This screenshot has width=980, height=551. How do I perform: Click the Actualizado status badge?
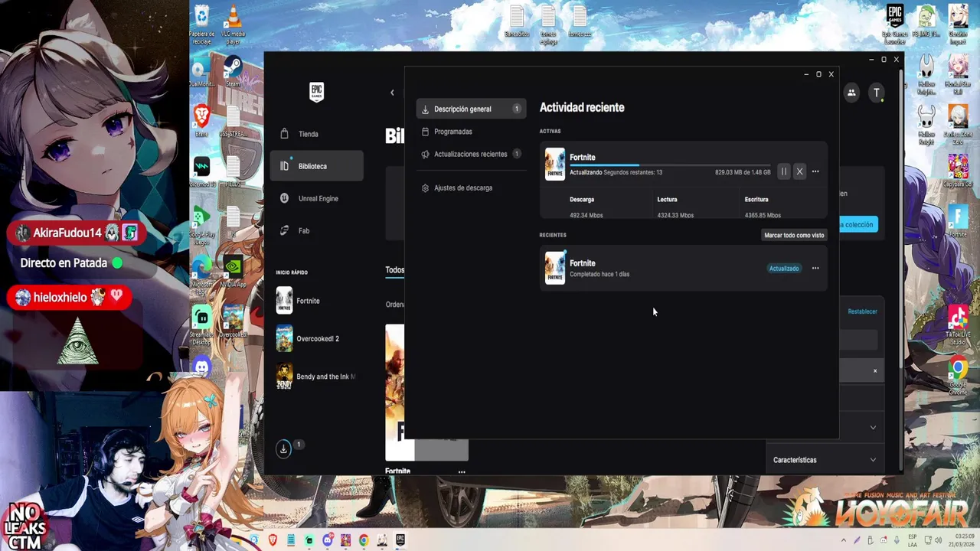pos(784,269)
